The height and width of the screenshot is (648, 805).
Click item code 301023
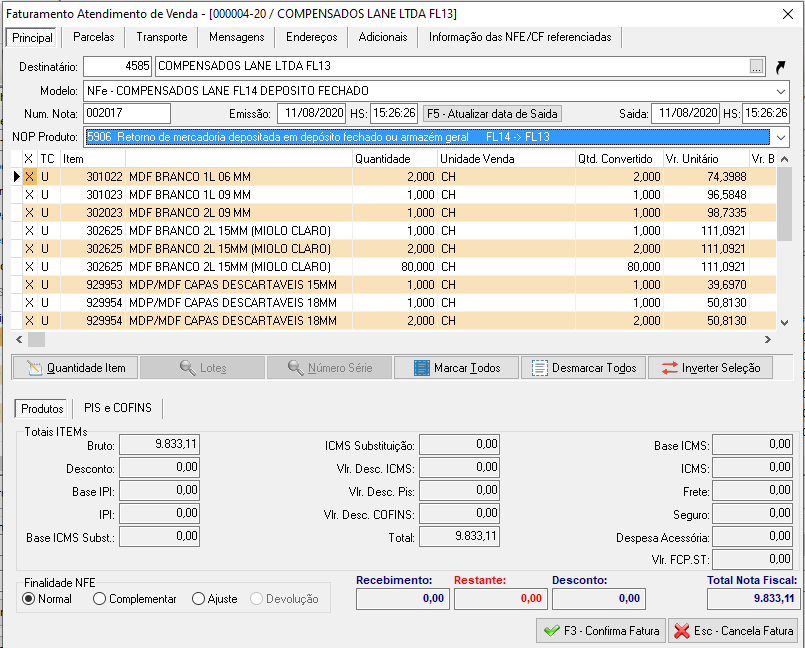[93, 195]
